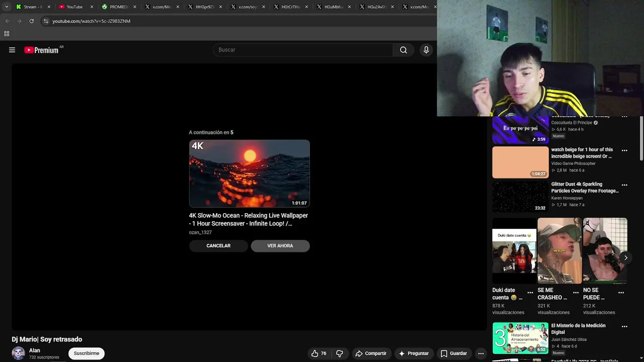644x362 pixels.
Task: Click Juan Sánchez Ulloa channel name
Action: click(x=569, y=339)
